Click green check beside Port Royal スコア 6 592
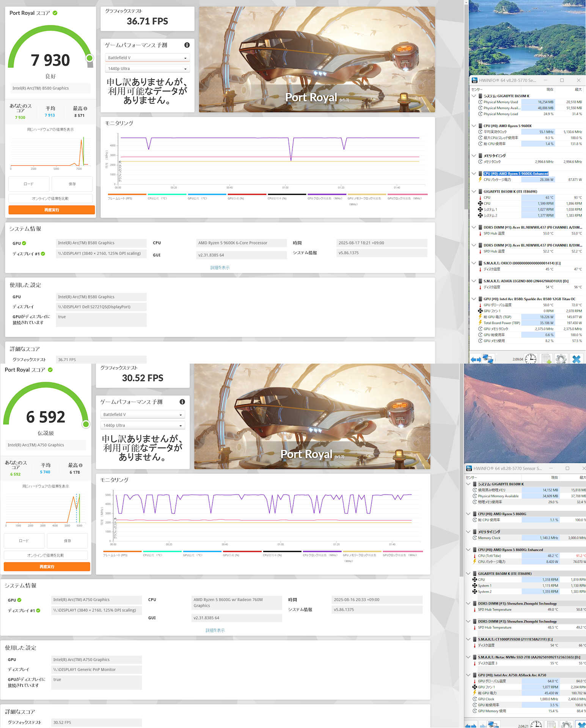 point(50,370)
